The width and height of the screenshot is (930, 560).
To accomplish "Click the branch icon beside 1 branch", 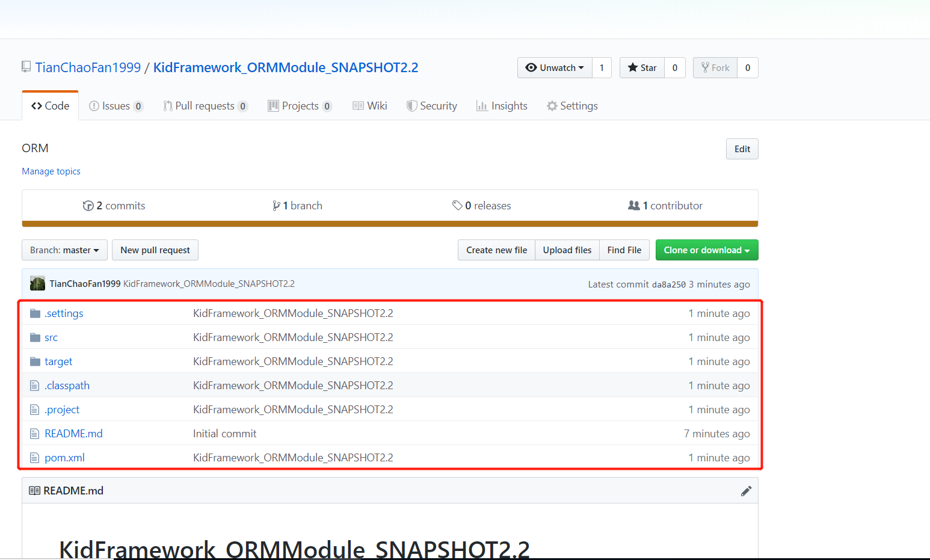I will pos(277,205).
